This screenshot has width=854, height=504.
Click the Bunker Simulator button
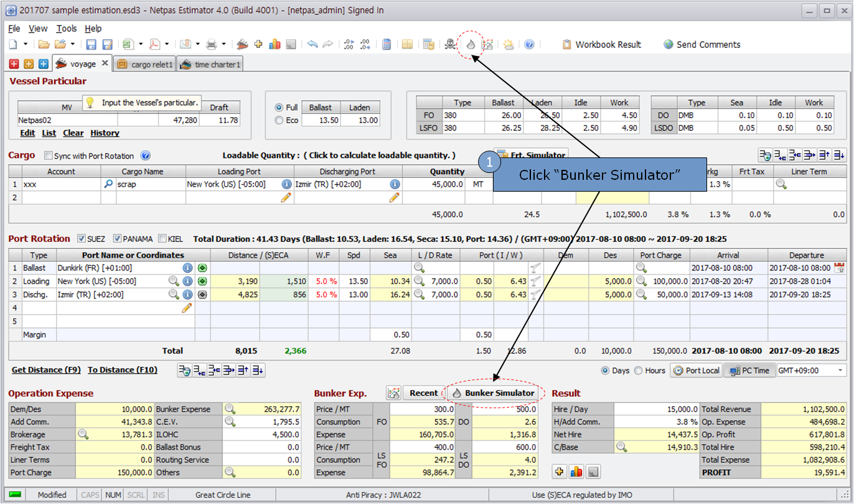493,393
